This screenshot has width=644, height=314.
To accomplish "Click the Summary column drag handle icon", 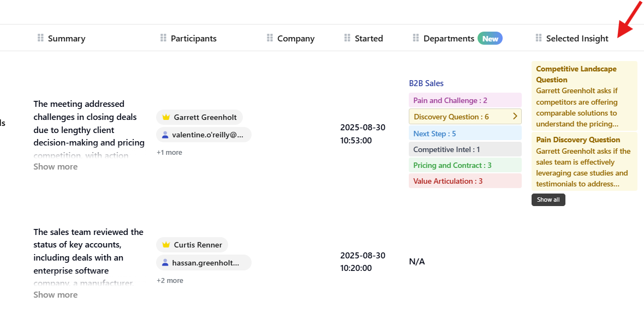I will (40, 38).
